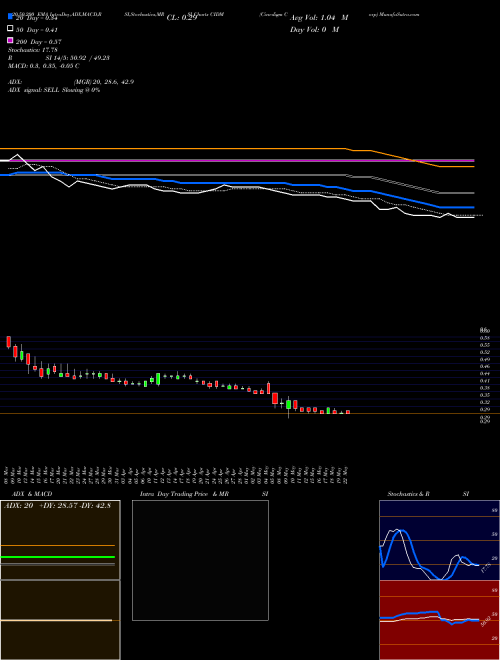The width and height of the screenshot is (500, 660).
Task: Click the 'Day Vol: 0 M' label
Action: 314,30
